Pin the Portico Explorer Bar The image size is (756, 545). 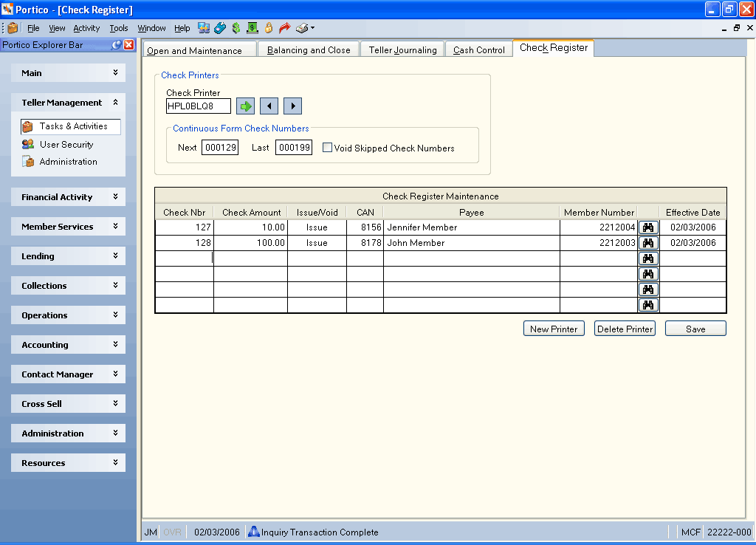point(116,45)
